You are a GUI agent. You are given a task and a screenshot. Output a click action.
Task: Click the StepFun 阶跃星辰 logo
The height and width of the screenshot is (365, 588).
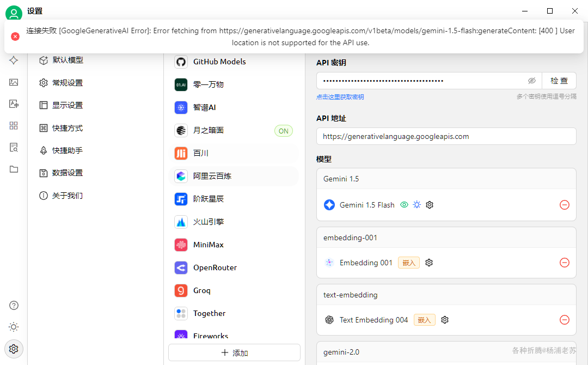[x=181, y=199]
